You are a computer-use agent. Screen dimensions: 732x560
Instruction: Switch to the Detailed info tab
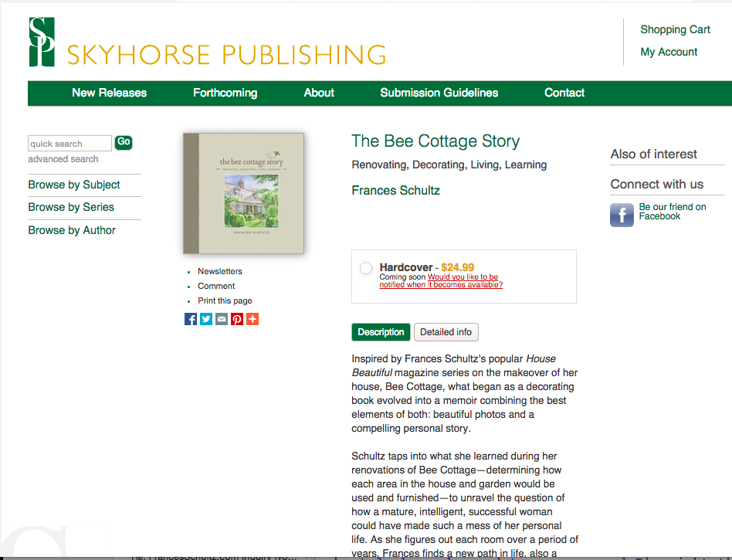446,332
